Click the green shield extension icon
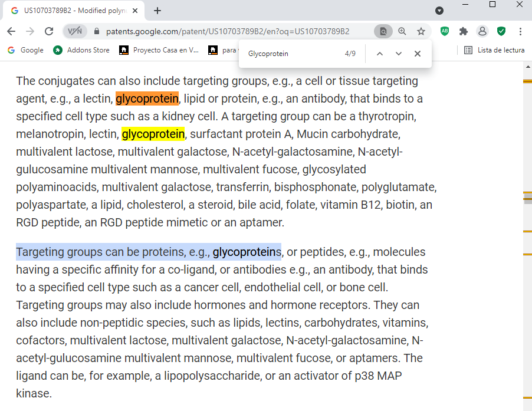 [501, 31]
